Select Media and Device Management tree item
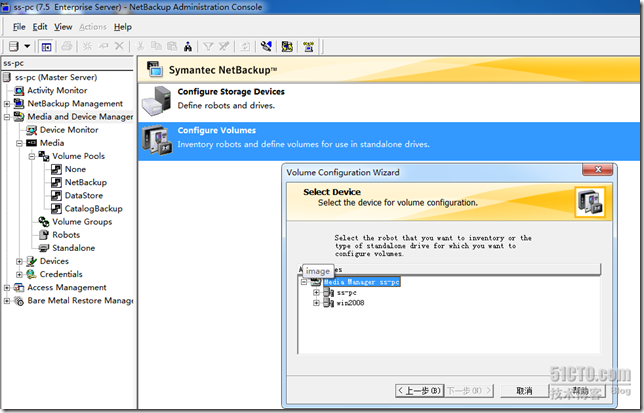 80,117
